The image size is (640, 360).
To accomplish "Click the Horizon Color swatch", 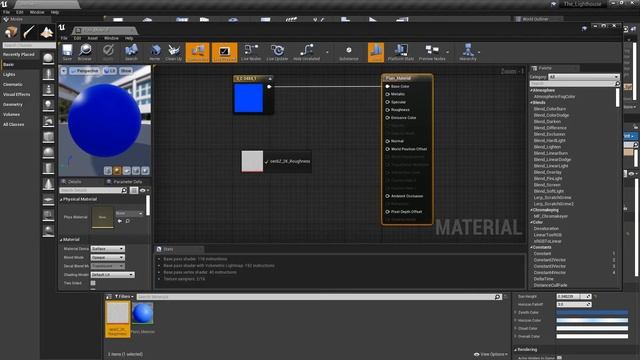I will (x=592, y=320).
